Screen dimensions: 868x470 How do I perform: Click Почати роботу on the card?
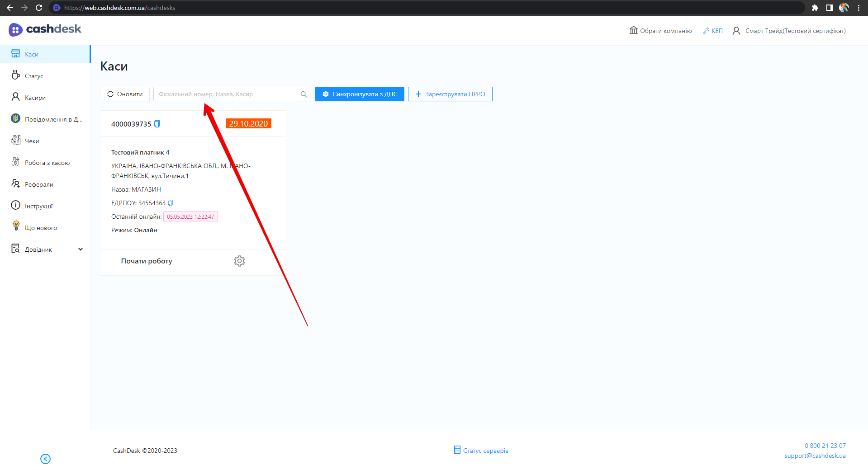[147, 261]
